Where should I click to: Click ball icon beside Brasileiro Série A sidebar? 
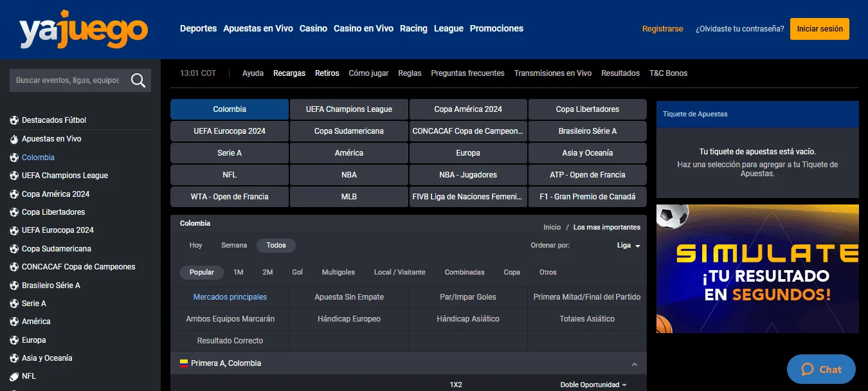point(14,286)
